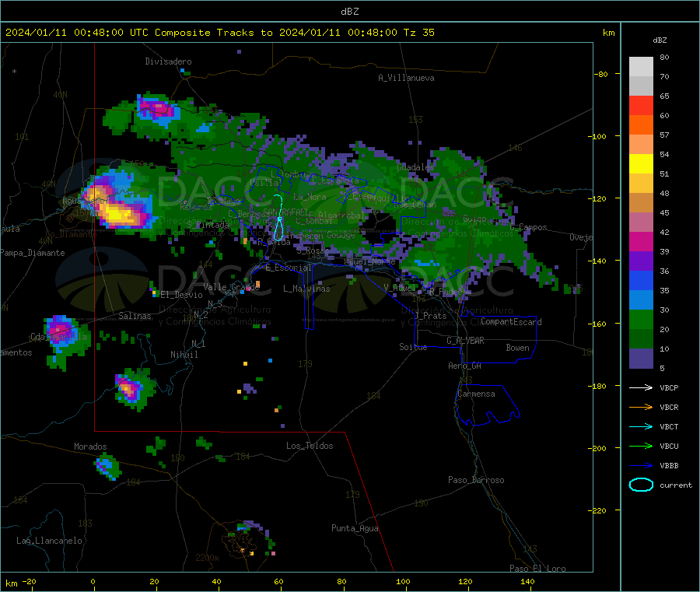Click the Guadales place label
Image resolution: width=700 pixels, height=592 pixels.
(x=415, y=167)
